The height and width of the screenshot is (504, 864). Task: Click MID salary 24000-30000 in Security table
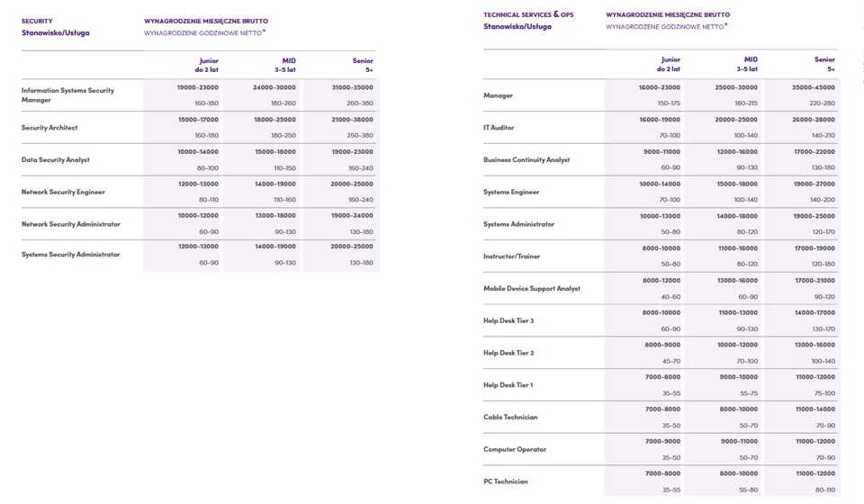[x=274, y=87]
